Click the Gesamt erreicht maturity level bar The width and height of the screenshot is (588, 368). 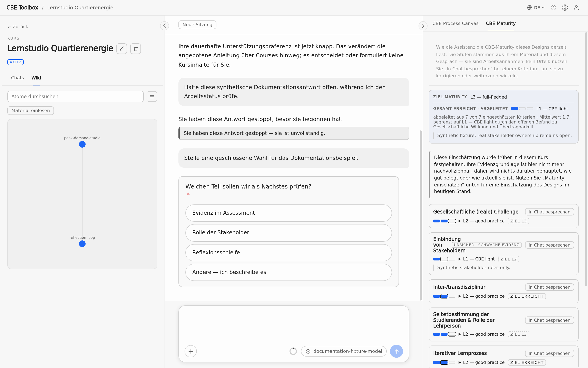[x=522, y=109]
